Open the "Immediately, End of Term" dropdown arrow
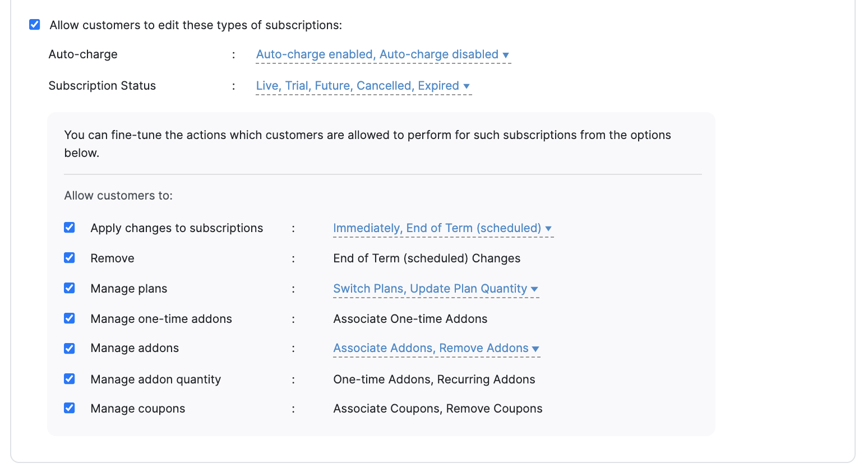The height and width of the screenshot is (472, 868). click(x=549, y=228)
